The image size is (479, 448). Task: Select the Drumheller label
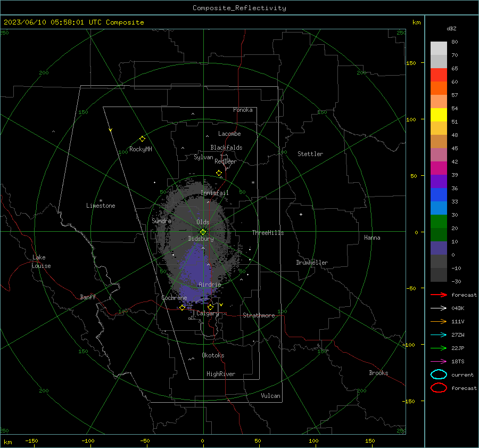312,263
